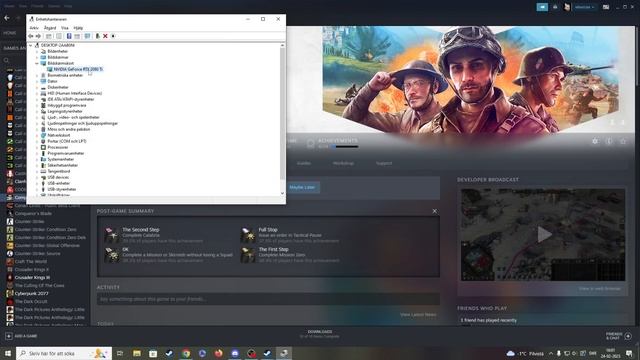This screenshot has width=640, height=360.
Task: Open Firefox from the taskbar
Action: pos(218,353)
